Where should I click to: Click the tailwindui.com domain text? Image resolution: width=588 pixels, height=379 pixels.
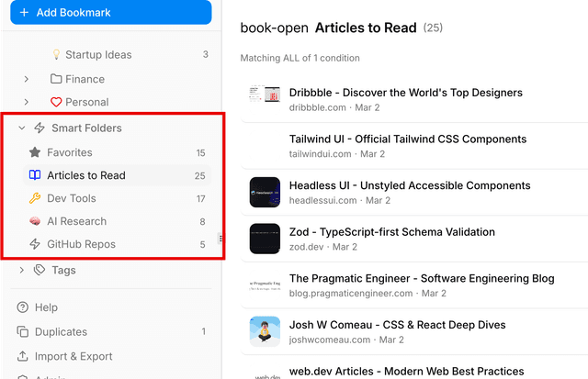pyautogui.click(x=320, y=154)
